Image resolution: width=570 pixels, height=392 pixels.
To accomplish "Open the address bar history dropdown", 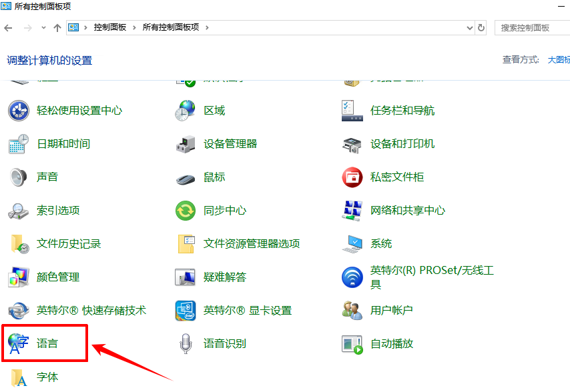I will coord(470,28).
